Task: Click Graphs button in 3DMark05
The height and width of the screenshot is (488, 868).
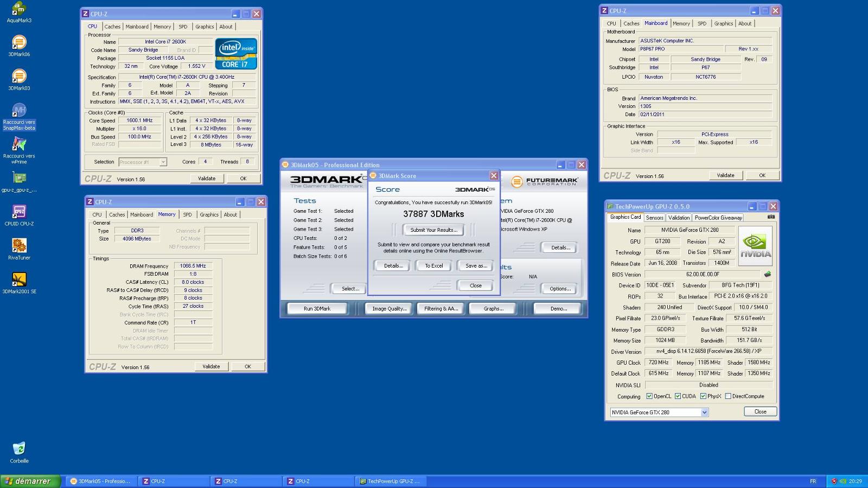Action: [x=493, y=308]
